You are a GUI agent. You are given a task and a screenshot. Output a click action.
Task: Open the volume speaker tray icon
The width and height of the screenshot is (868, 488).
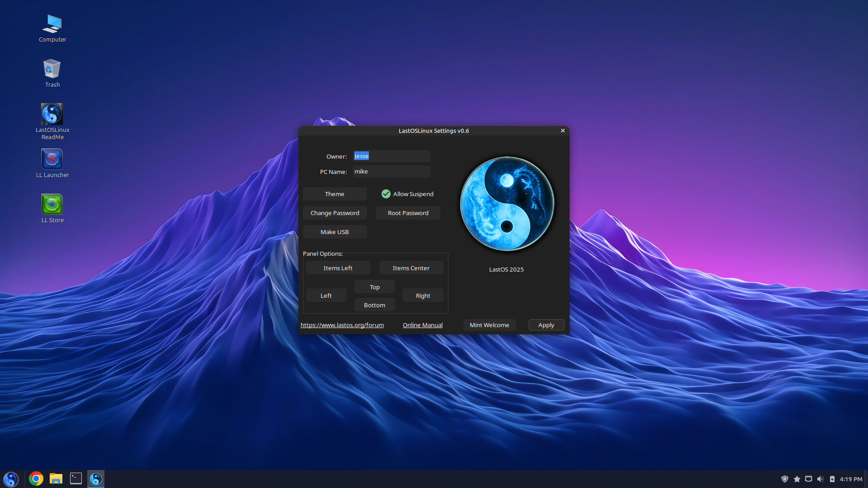(x=821, y=479)
